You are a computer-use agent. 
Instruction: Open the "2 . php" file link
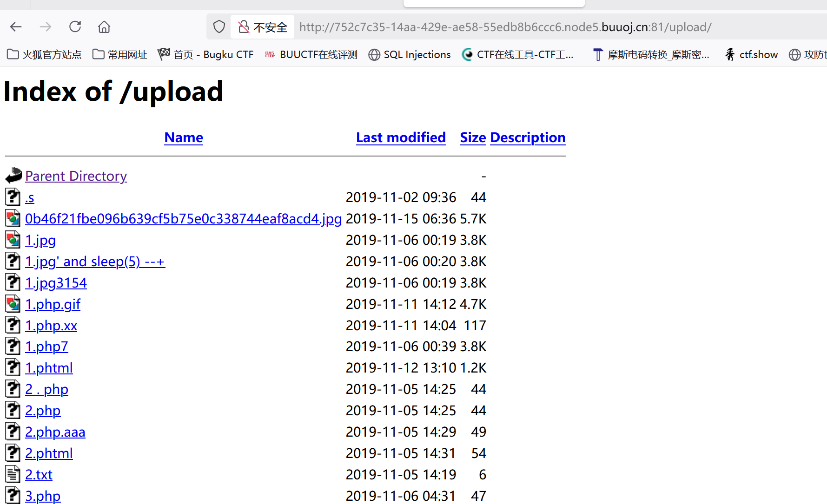(x=46, y=389)
